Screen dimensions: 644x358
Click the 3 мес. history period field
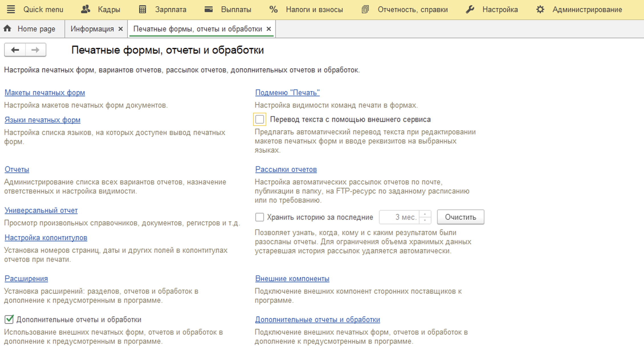pyautogui.click(x=399, y=217)
